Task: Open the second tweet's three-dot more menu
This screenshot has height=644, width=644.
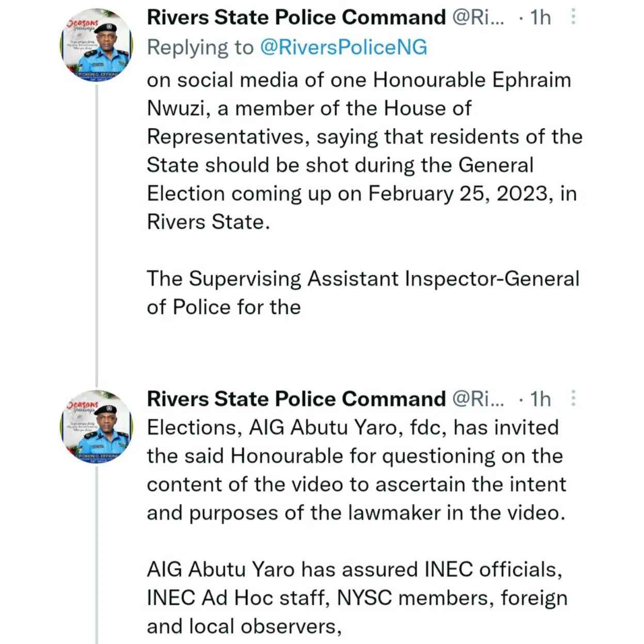Action: point(573,399)
